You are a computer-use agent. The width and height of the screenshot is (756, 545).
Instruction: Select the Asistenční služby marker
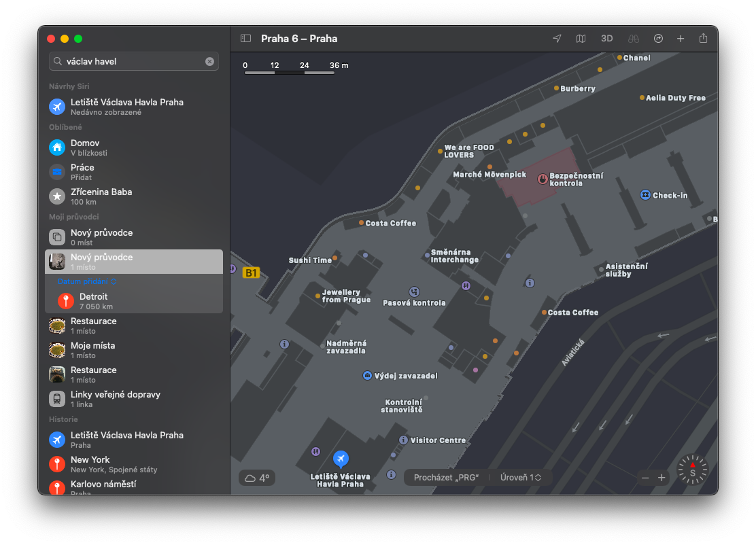pos(601,269)
